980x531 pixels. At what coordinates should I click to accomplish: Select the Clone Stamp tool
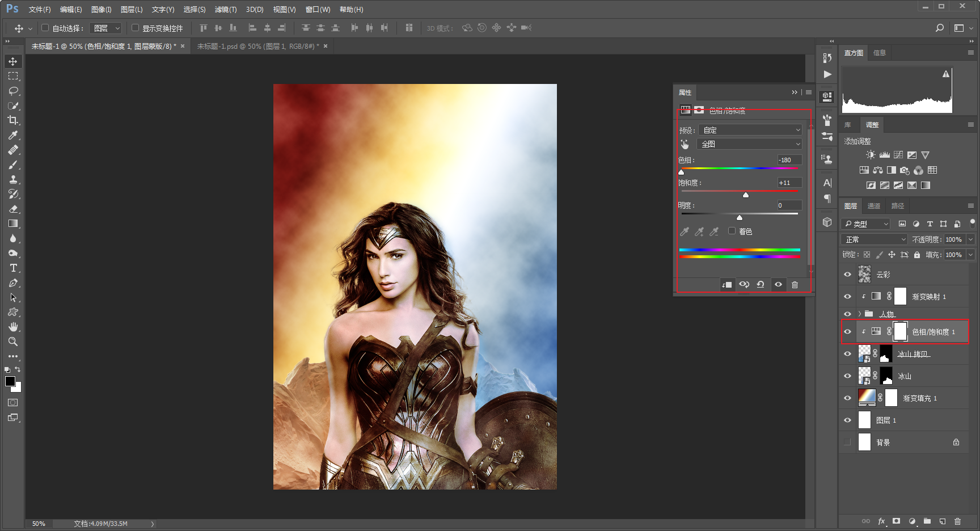13,179
